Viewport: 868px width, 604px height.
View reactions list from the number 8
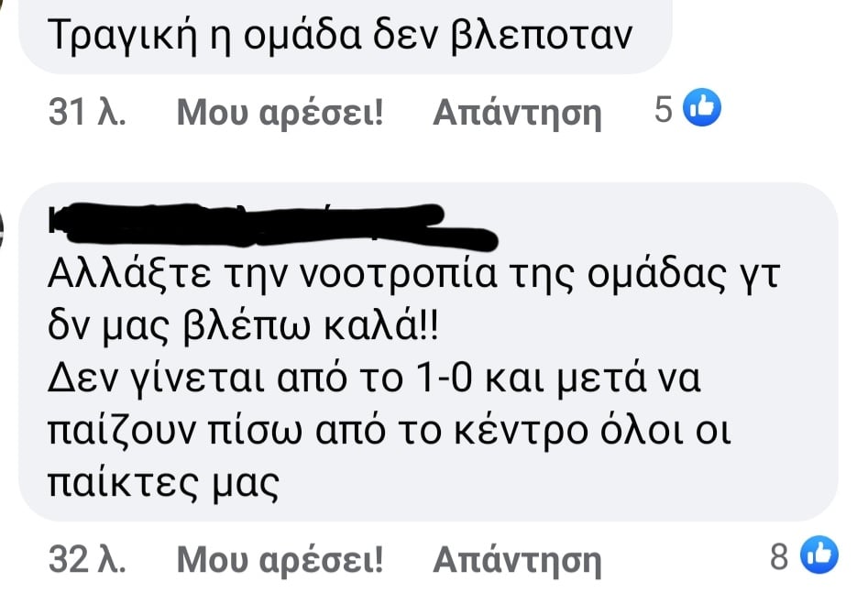779,556
